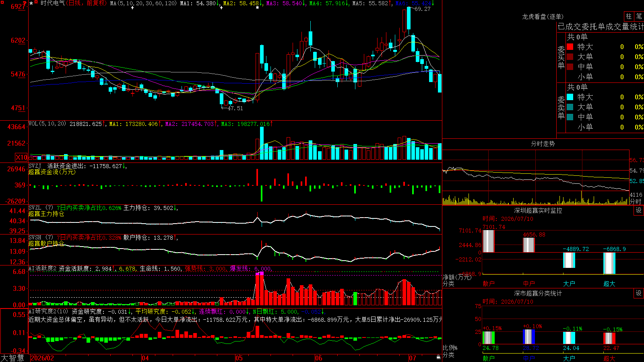The width and height of the screenshot is (644, 362).
Task: Click the 04 month marker on the timeline
Action: pyautogui.click(x=145, y=358)
